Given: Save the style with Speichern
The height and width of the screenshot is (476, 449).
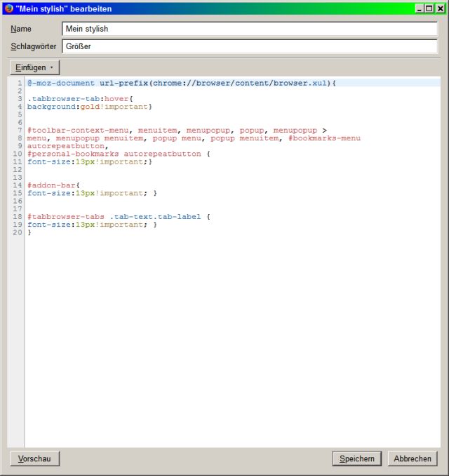Looking at the screenshot, I should 356,458.
